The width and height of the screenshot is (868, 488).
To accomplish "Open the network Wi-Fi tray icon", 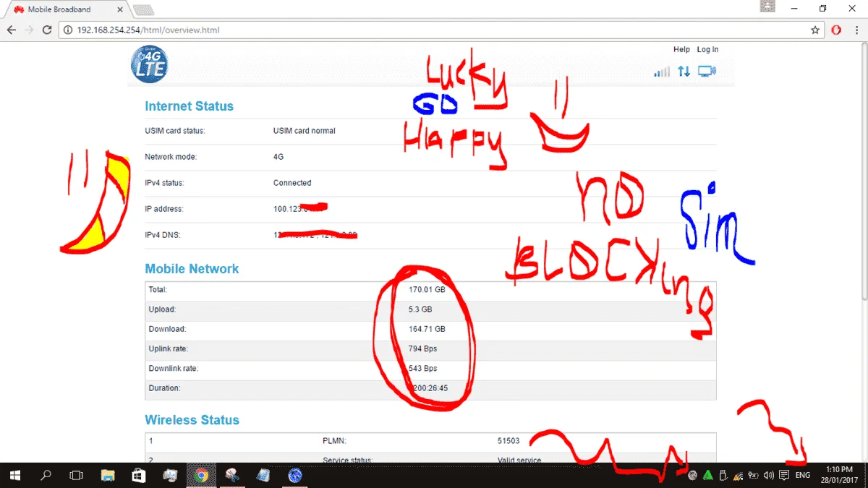I will pyautogui.click(x=738, y=475).
